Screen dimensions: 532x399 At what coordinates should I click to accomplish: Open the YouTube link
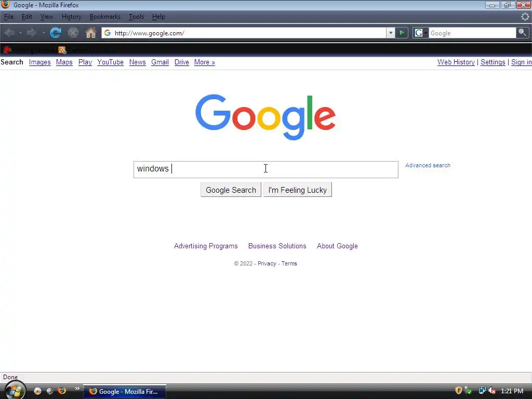tap(110, 62)
